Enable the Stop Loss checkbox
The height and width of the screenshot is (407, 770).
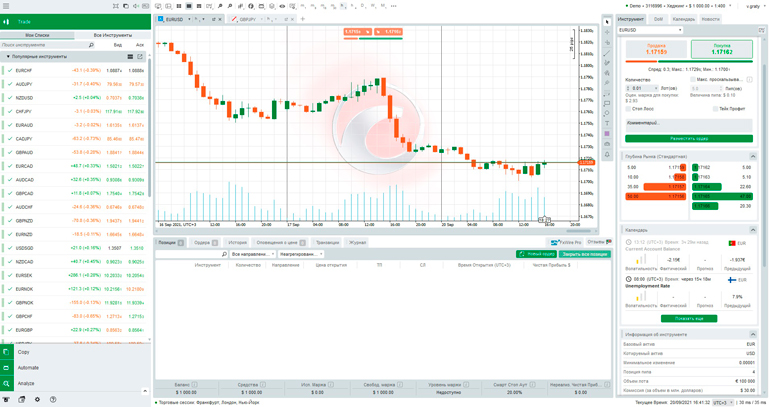[x=628, y=109]
